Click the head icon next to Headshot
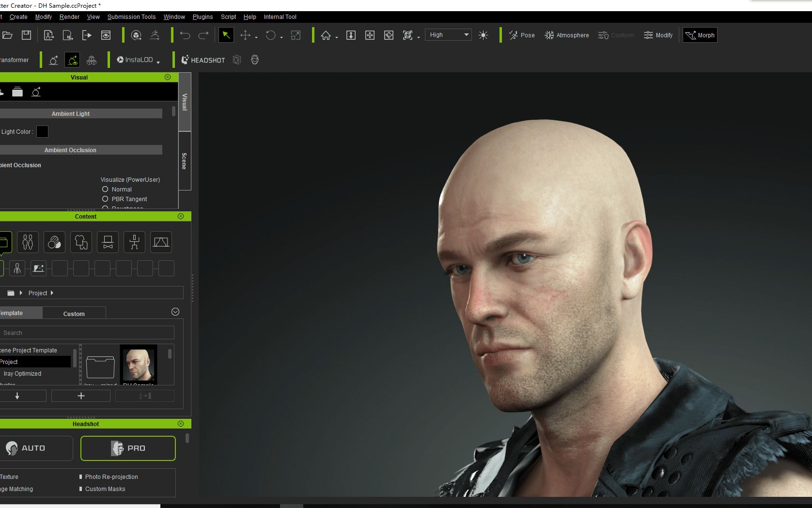 click(x=255, y=60)
